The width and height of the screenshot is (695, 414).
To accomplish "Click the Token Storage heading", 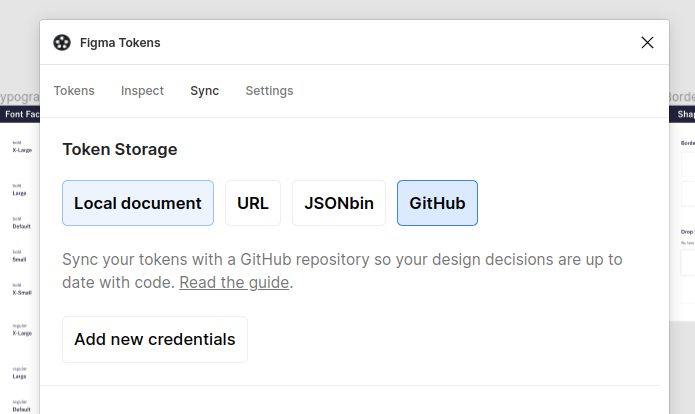I will tap(120, 149).
